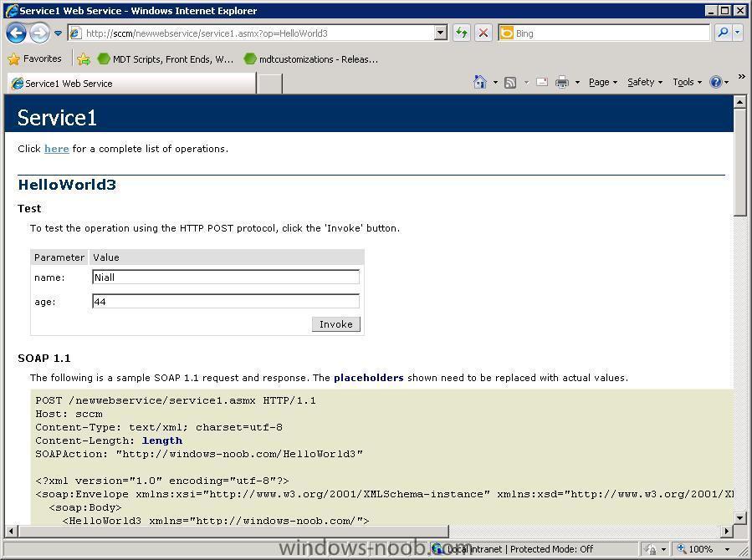This screenshot has width=752, height=560.
Task: Expand the address bar history dropdown
Action: (x=440, y=33)
